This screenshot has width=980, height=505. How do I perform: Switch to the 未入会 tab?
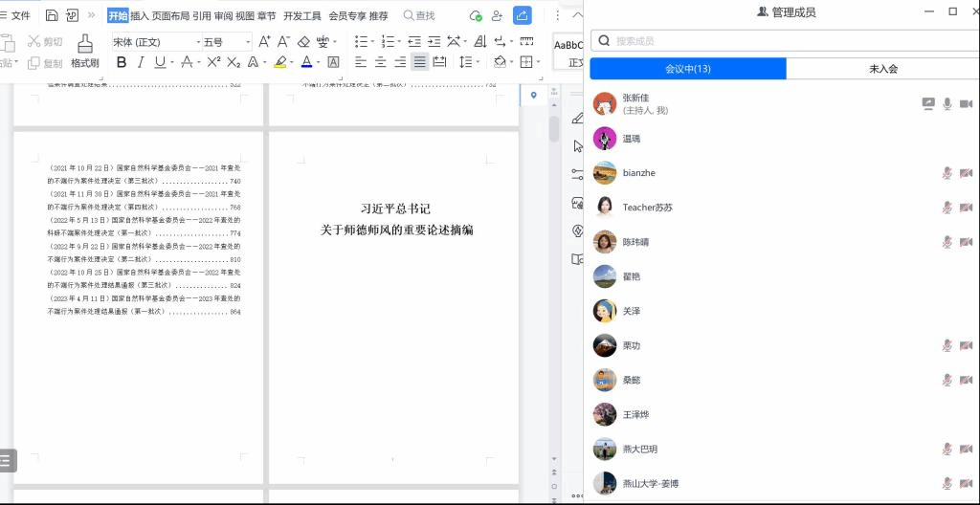[882, 69]
